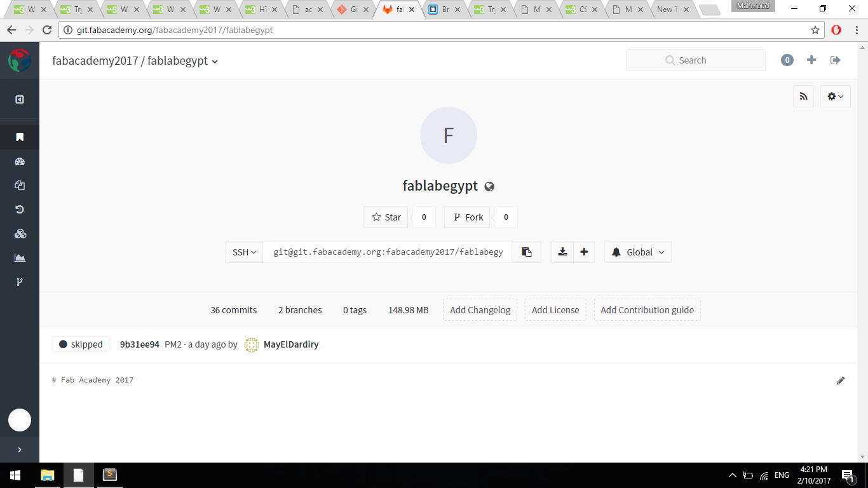Viewport: 868px width, 488px height.
Task: Click the fork count showing 0
Action: tap(506, 217)
